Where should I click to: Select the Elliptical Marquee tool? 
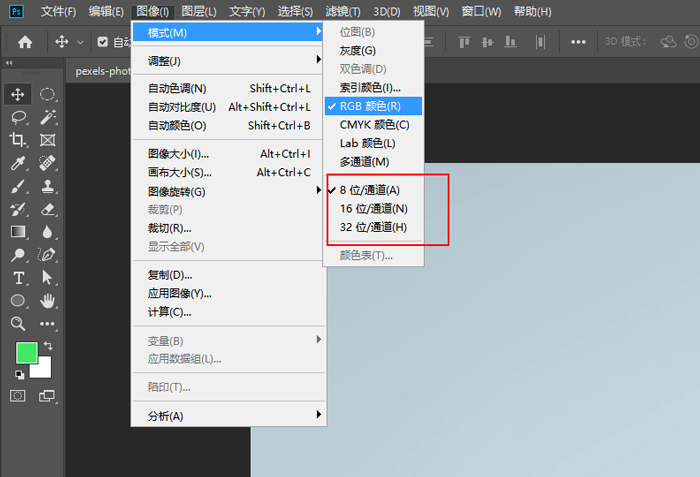coord(47,94)
